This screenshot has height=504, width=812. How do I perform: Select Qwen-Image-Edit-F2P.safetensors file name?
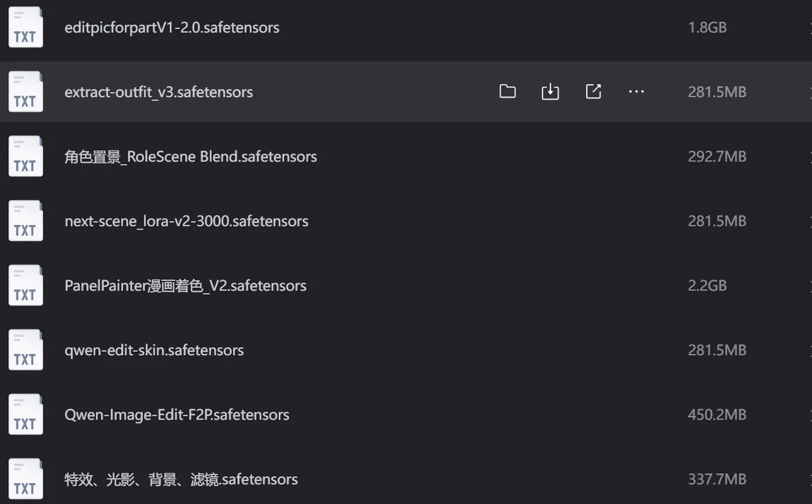177,415
